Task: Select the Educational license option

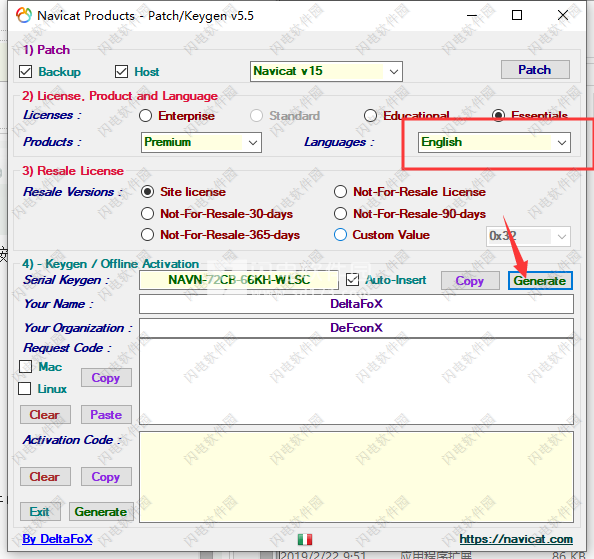Action: (x=370, y=116)
